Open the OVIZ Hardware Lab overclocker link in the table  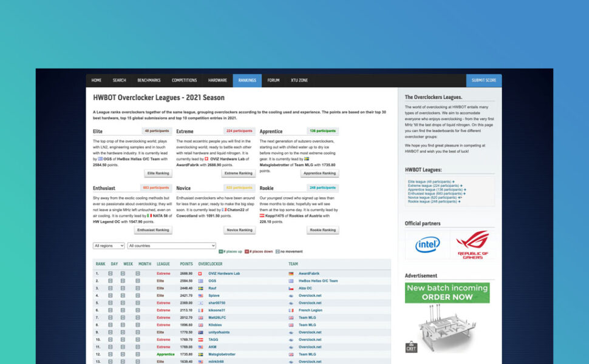coord(224,274)
